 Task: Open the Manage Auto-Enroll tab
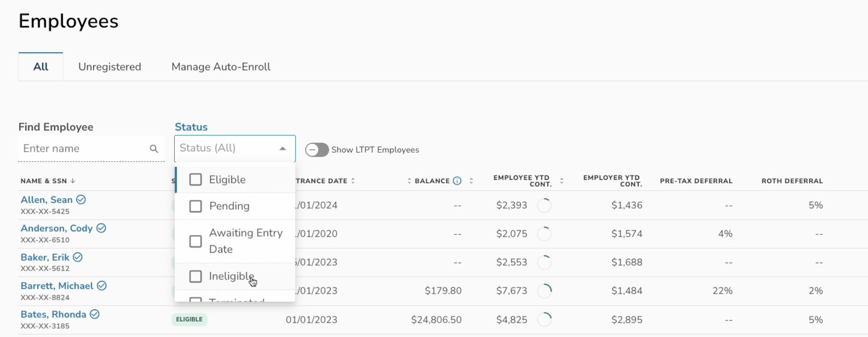coord(221,67)
